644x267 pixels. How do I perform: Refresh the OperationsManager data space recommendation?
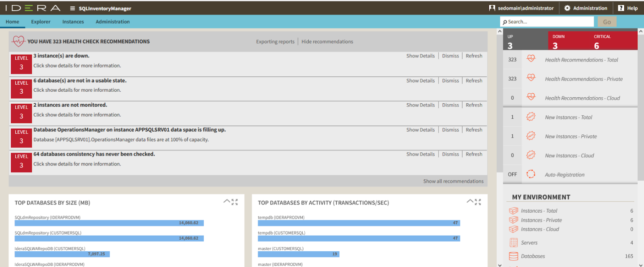[474, 130]
